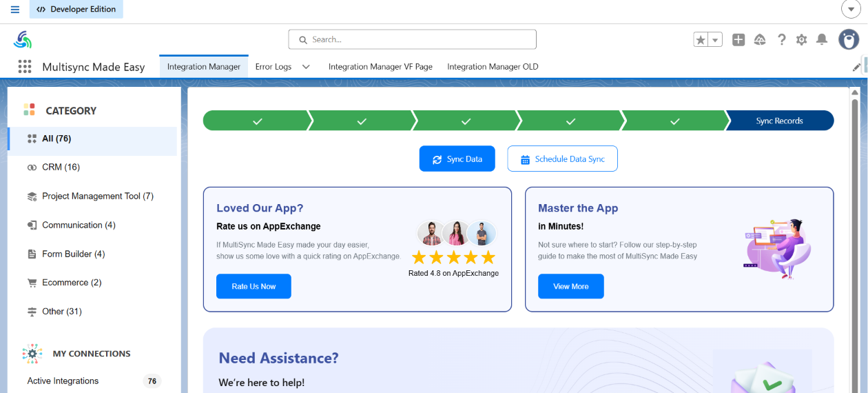The height and width of the screenshot is (393, 868).
Task: Click the Need Assistance? heading
Action: pyautogui.click(x=278, y=359)
